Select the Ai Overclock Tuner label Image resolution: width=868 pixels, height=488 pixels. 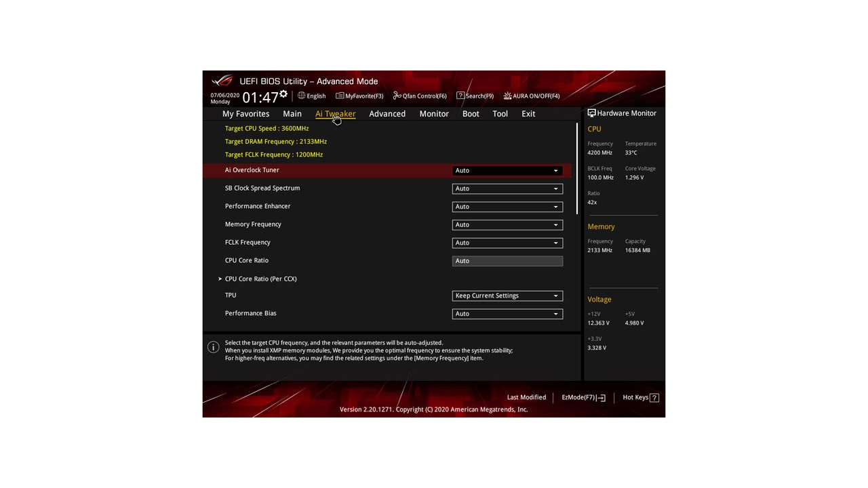252,170
